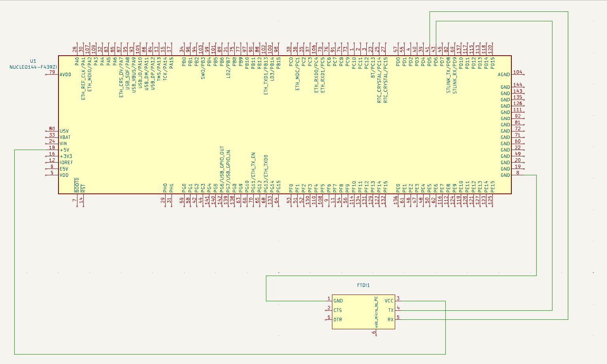Select the LD2/PB7 pin label
The width and height of the screenshot is (607, 364).
tap(228, 68)
